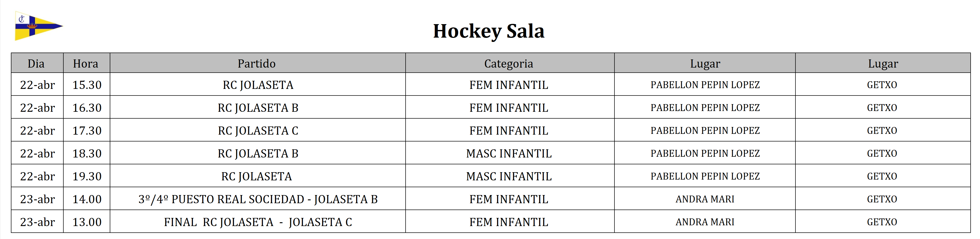
Task: Click the 3º/4º PUESTO REAL SOCIEDAD match
Action: click(258, 199)
